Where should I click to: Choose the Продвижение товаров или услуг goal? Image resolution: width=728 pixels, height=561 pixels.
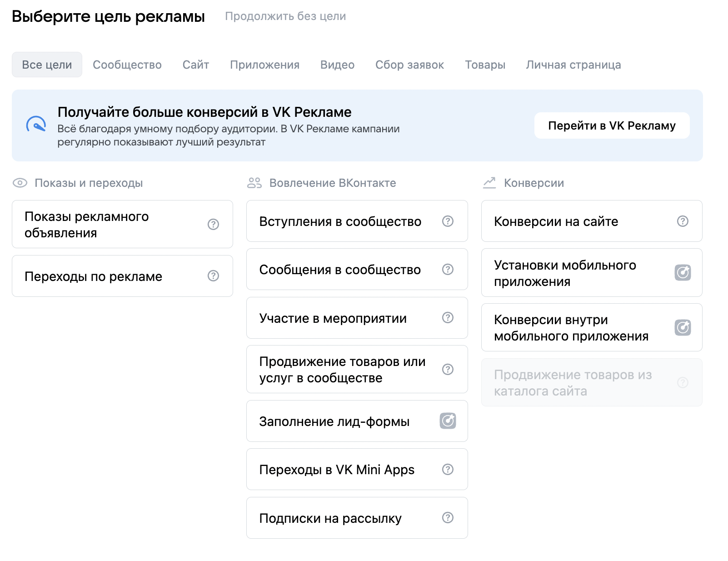coord(342,370)
